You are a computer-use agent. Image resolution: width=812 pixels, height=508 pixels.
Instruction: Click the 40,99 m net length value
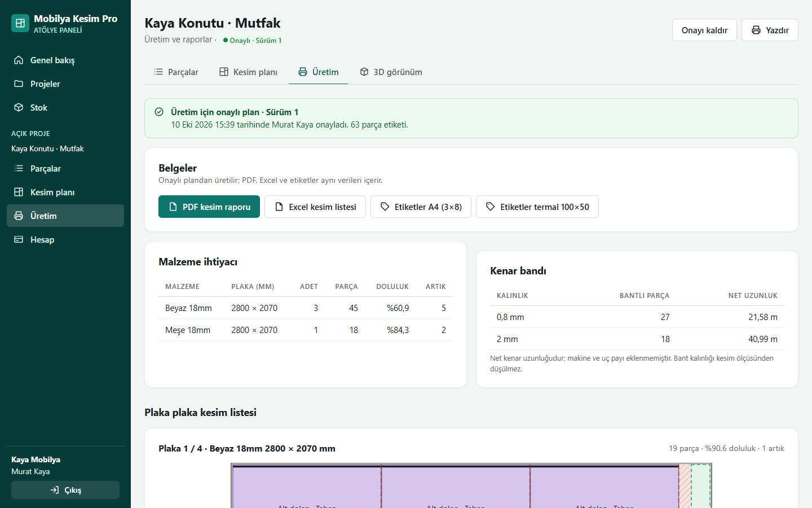click(x=763, y=339)
